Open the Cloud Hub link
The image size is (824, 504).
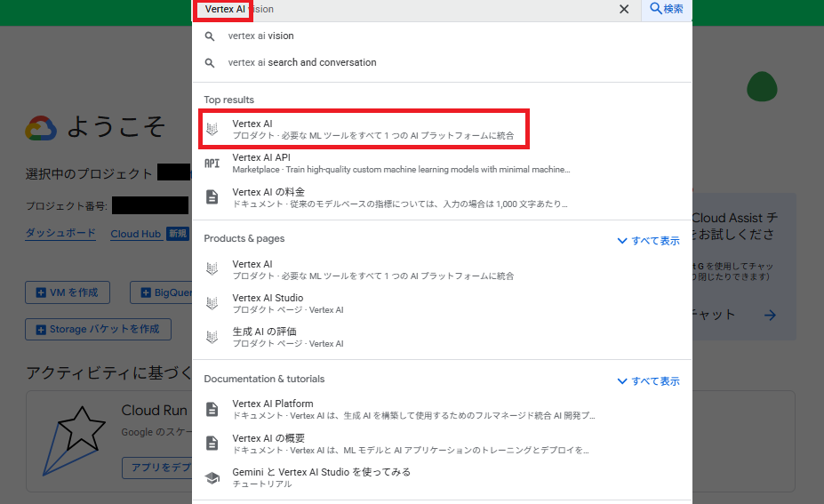click(x=136, y=234)
